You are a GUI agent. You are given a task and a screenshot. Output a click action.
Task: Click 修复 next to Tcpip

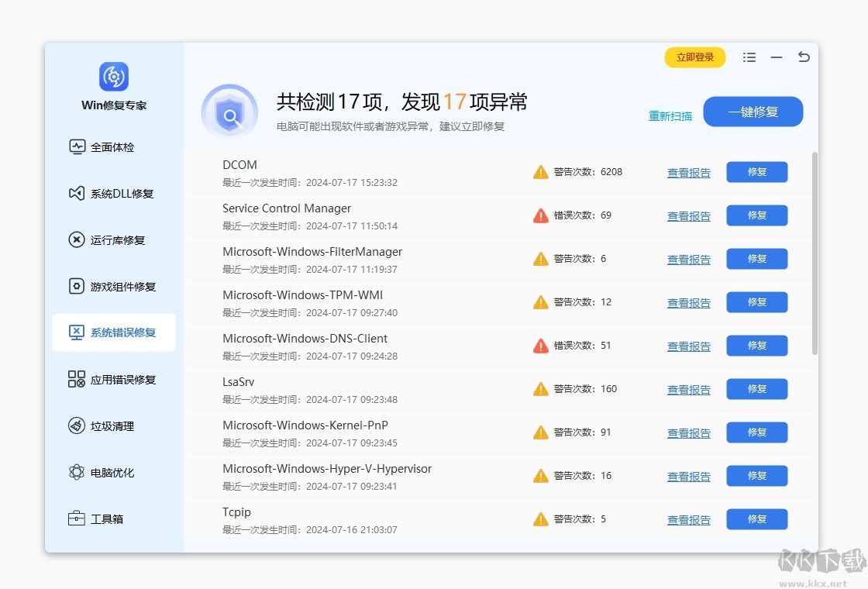pyautogui.click(x=756, y=519)
